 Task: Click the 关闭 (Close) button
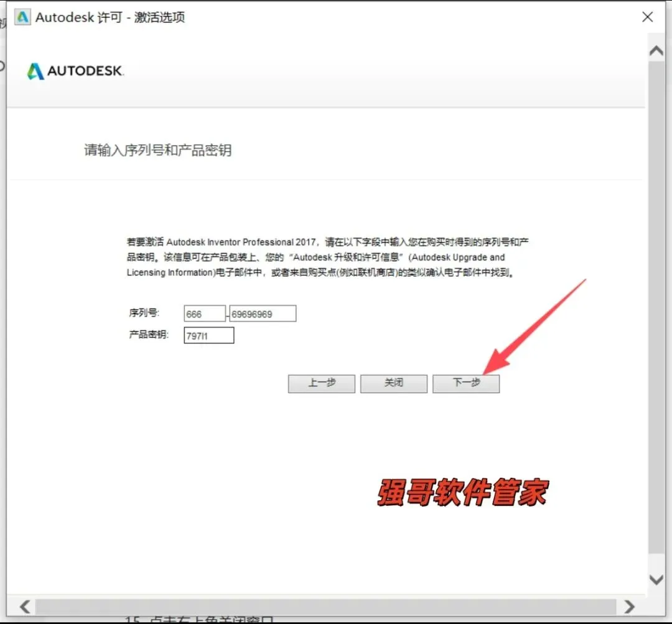(x=393, y=383)
